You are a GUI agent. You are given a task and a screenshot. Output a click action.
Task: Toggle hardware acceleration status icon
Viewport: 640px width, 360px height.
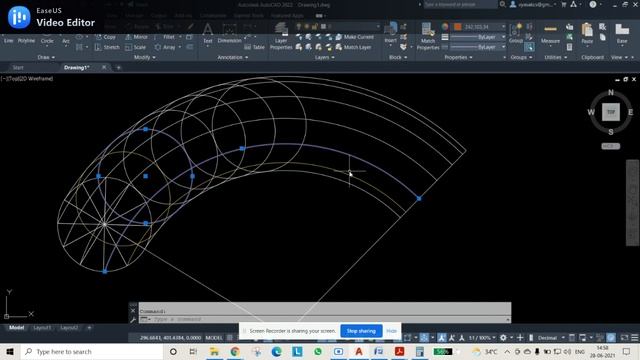coord(611,338)
